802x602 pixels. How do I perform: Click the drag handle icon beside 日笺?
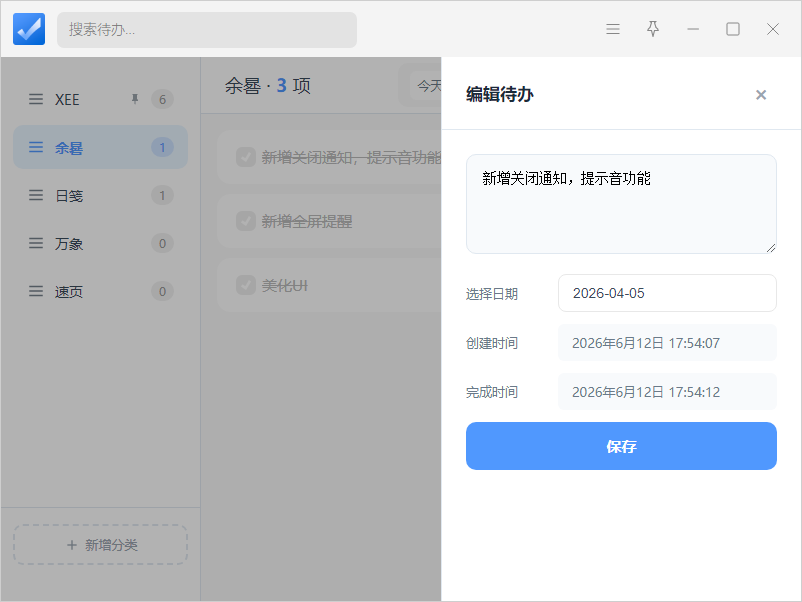[x=36, y=195]
